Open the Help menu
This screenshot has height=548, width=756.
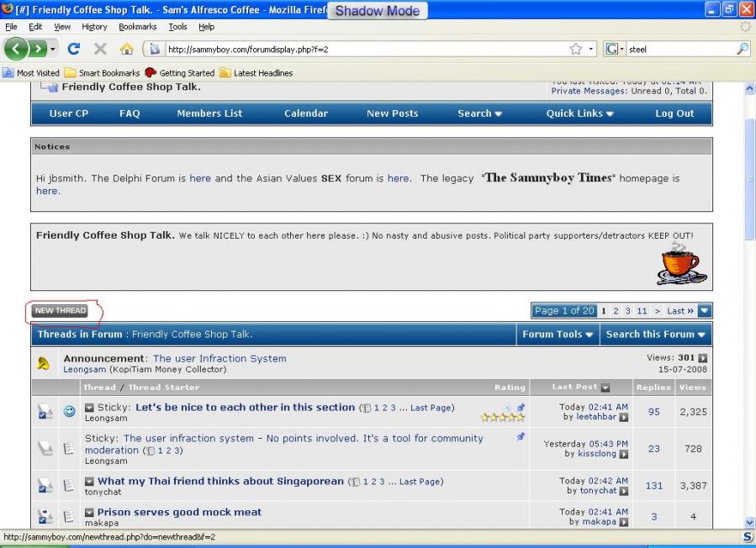206,27
